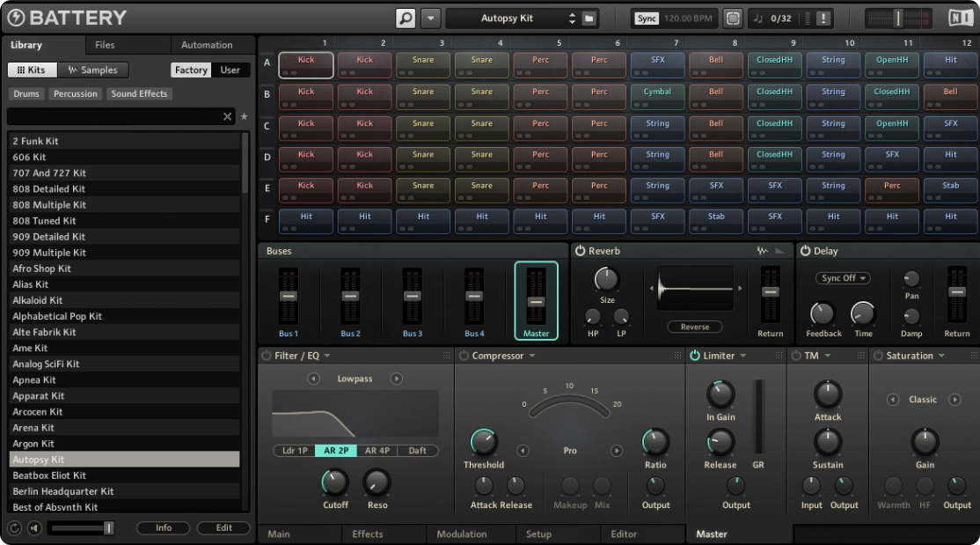Filter by Sound Effects tag

pos(139,94)
